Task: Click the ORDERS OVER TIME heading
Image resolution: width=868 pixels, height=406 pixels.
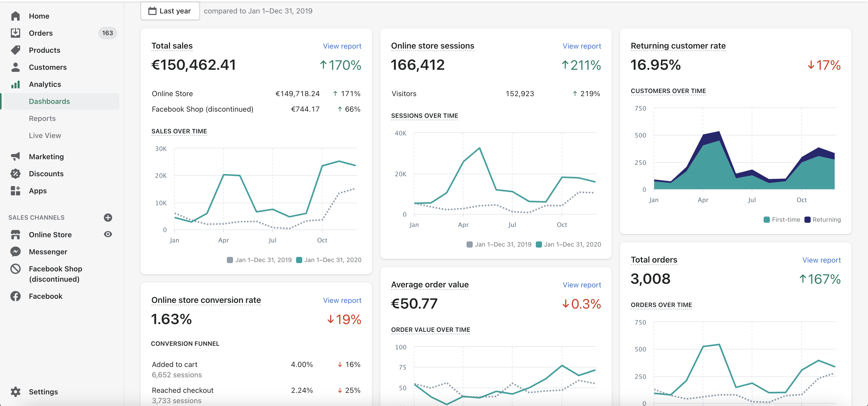Action: tap(661, 305)
